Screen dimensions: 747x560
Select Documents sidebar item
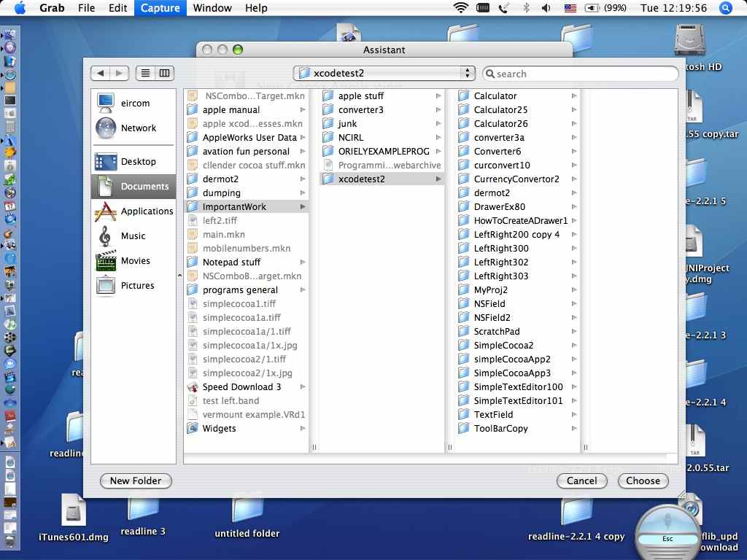point(133,186)
